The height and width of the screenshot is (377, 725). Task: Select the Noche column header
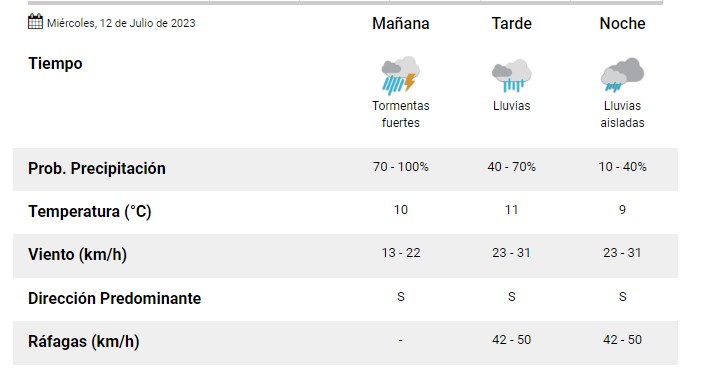[622, 23]
